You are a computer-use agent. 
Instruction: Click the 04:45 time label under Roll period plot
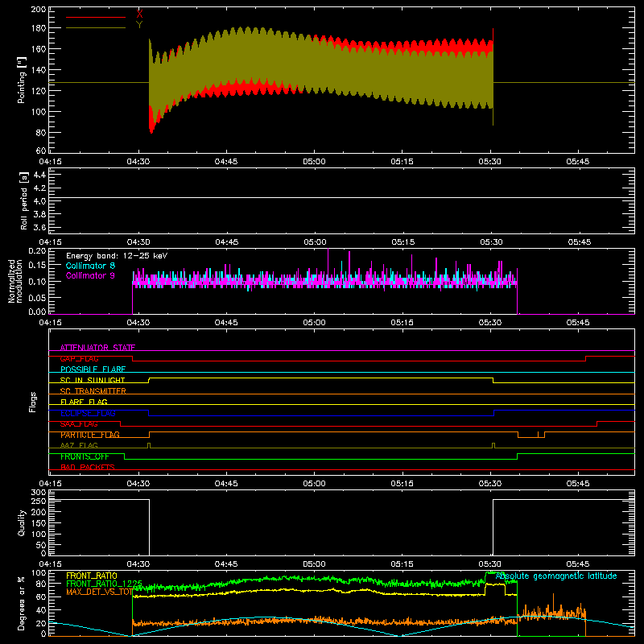[x=227, y=242]
